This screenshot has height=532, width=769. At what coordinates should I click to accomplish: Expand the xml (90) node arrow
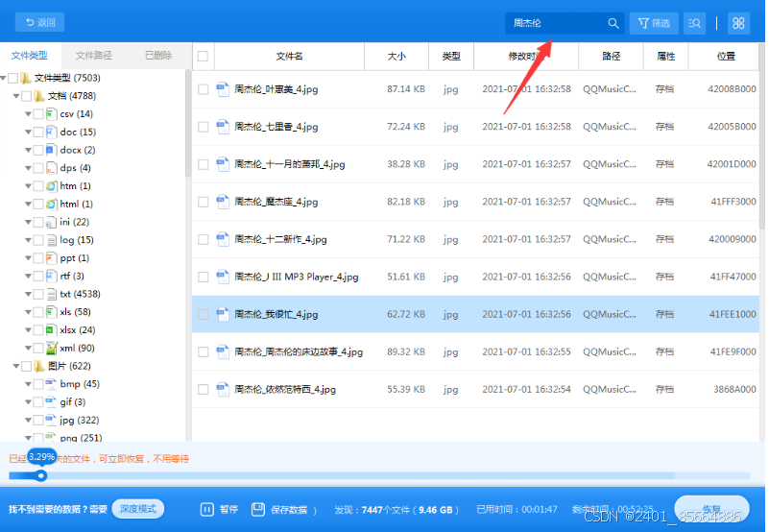coord(28,349)
